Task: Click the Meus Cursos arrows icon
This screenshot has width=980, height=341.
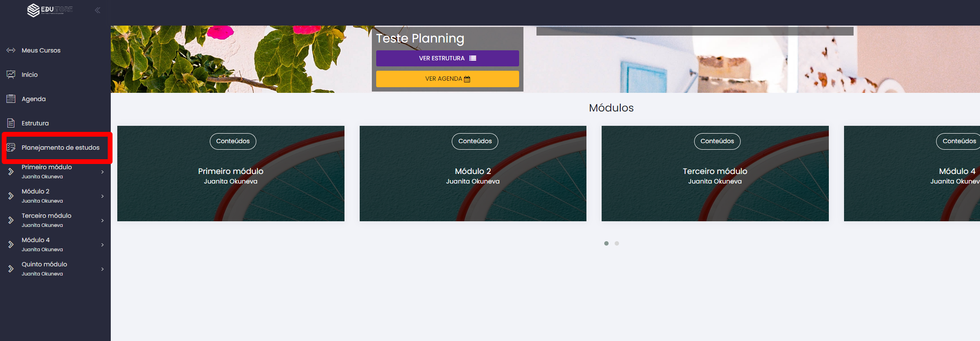Action: click(x=11, y=50)
